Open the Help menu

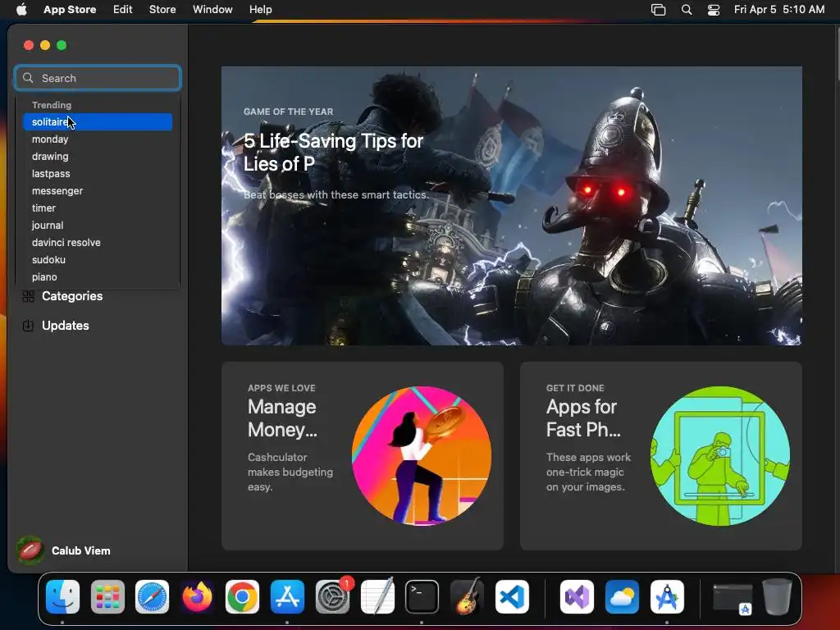tap(260, 9)
